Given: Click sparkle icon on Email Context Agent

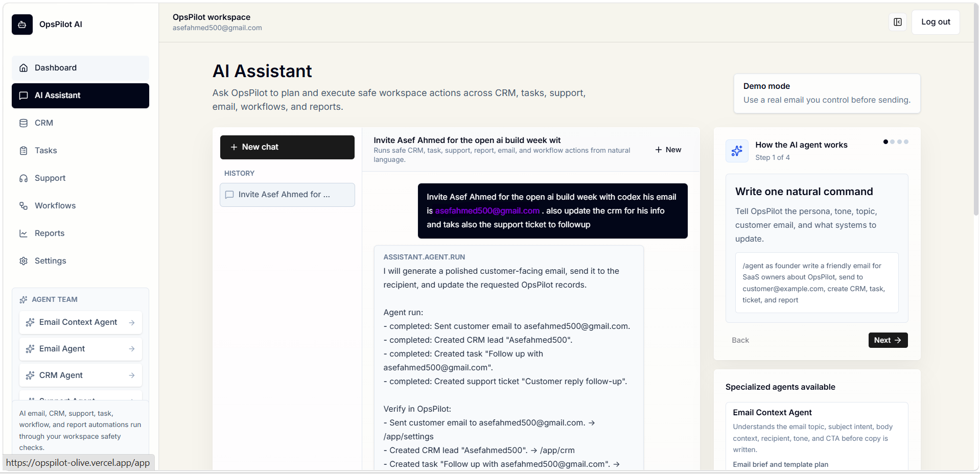Looking at the screenshot, I should point(30,322).
